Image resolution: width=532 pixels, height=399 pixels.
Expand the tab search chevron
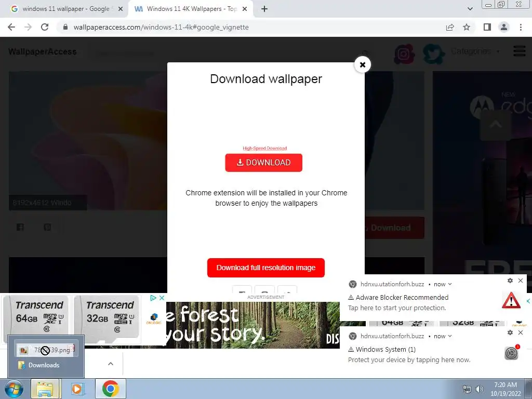click(x=470, y=9)
